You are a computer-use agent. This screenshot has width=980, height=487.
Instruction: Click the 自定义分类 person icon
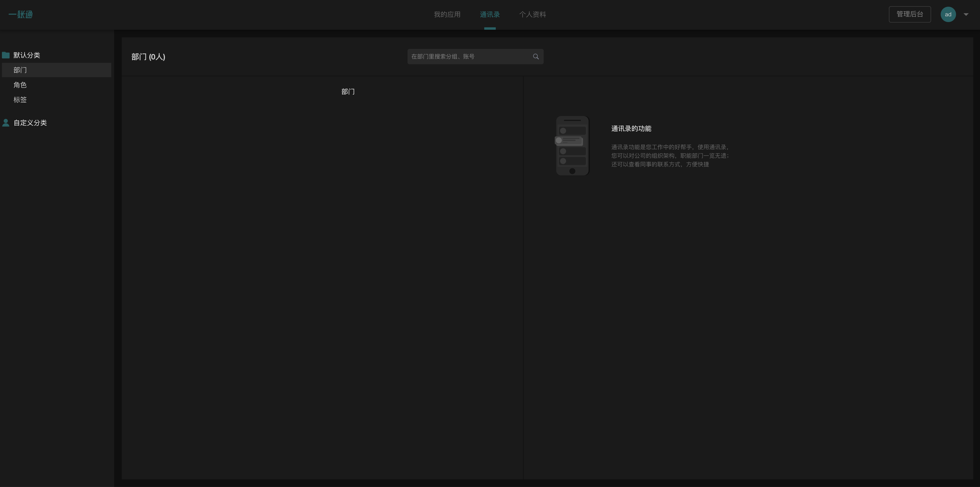pos(6,122)
